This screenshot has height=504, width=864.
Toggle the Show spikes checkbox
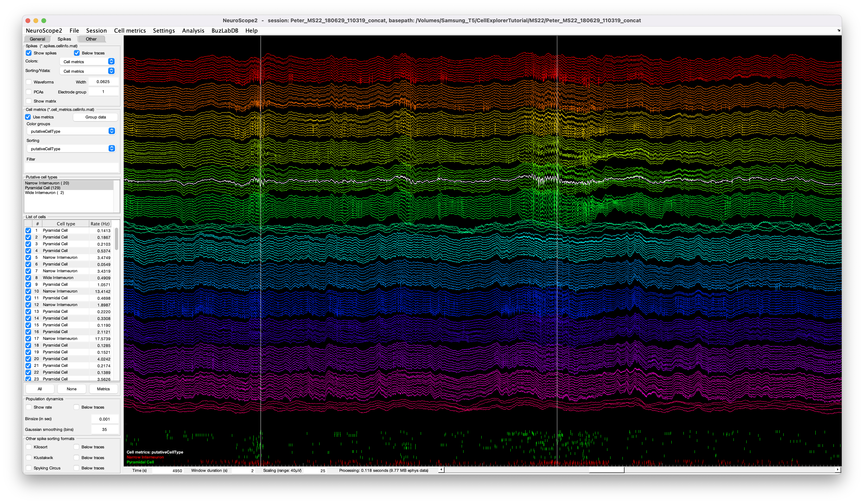[29, 53]
